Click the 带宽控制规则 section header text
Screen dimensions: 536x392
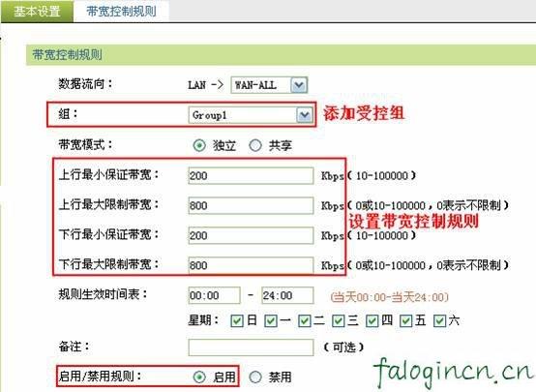click(x=67, y=55)
